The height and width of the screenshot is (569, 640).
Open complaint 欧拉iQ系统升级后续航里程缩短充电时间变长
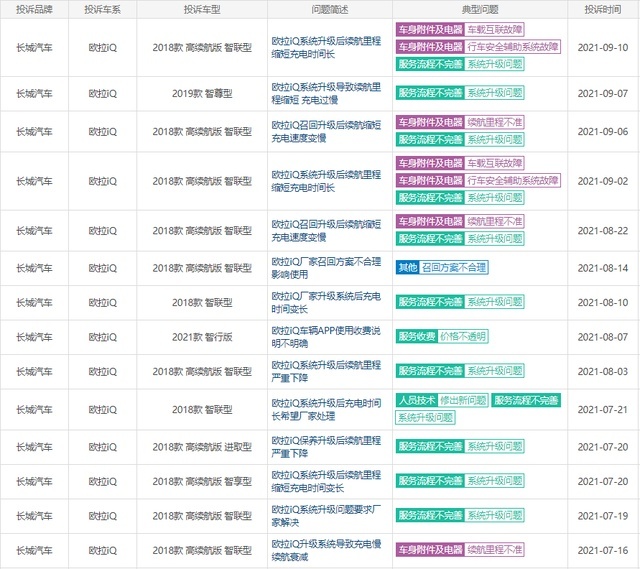tap(326, 481)
